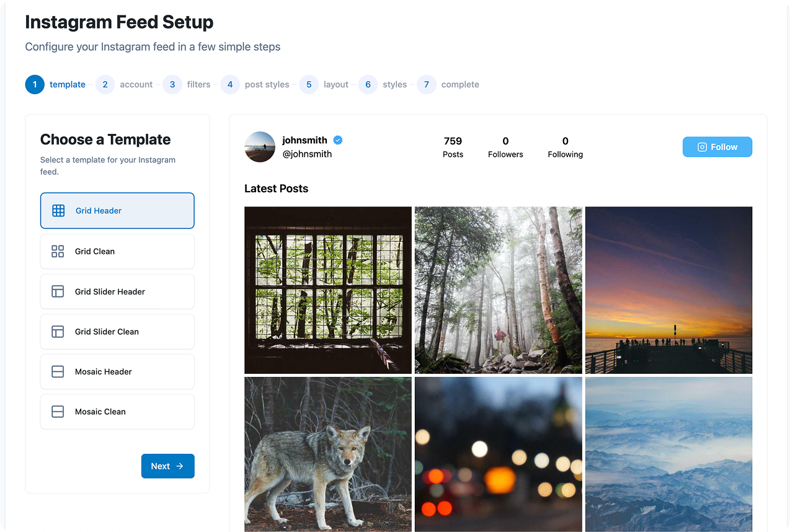Screen dimensions: 790x532
Task: Pick the Grid Slider Header template
Action: [x=117, y=291]
